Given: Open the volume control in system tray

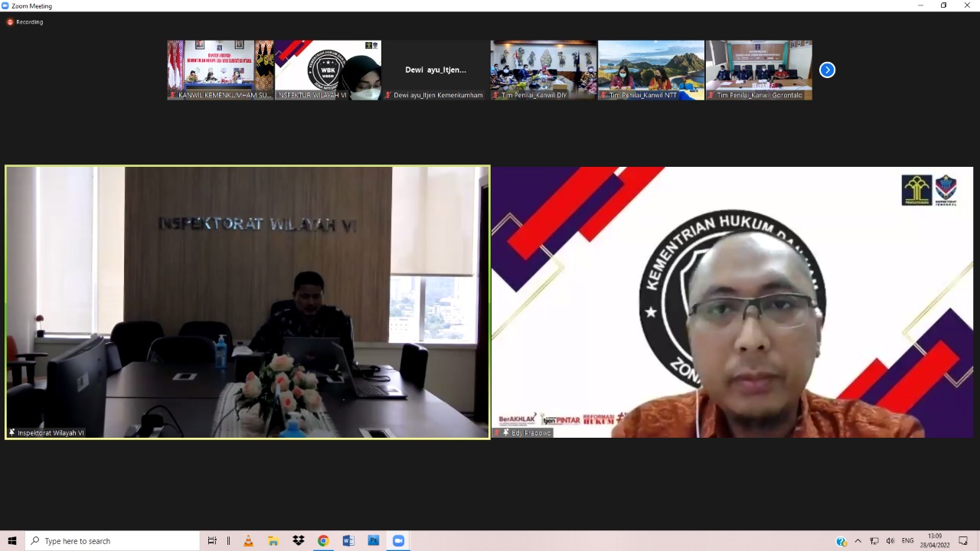Looking at the screenshot, I should (x=890, y=541).
